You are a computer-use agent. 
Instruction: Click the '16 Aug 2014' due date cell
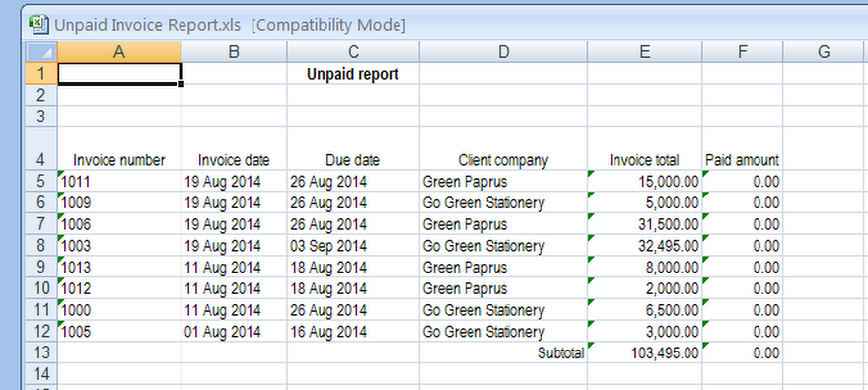click(x=353, y=332)
